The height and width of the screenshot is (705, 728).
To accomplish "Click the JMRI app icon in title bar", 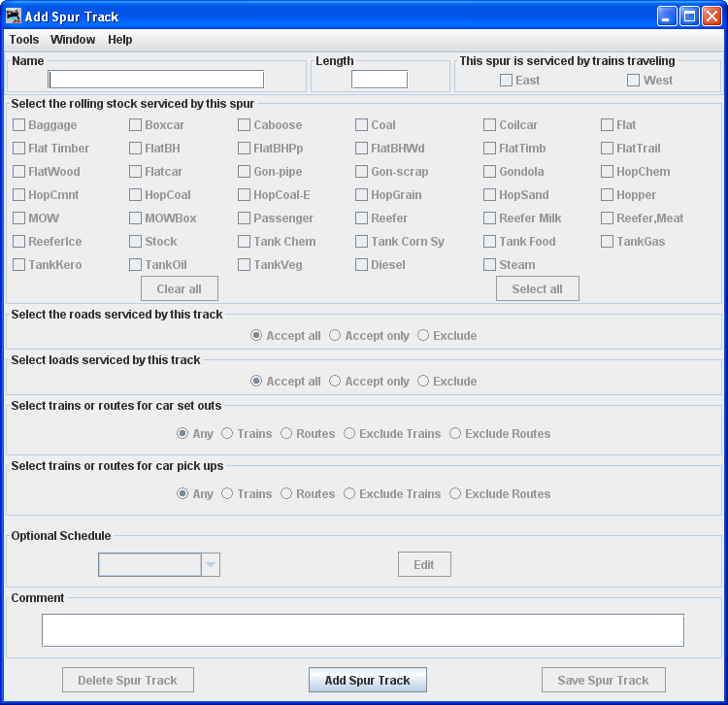I will 14,17.
